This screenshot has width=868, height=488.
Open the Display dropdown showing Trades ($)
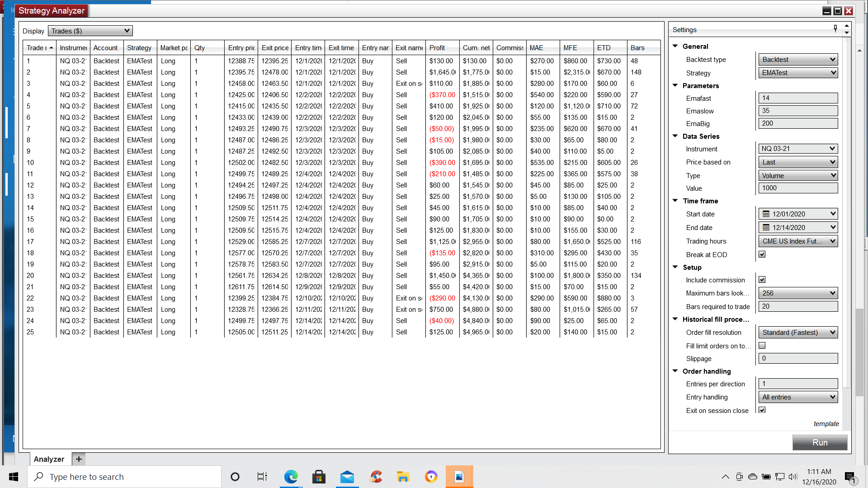[x=90, y=31]
